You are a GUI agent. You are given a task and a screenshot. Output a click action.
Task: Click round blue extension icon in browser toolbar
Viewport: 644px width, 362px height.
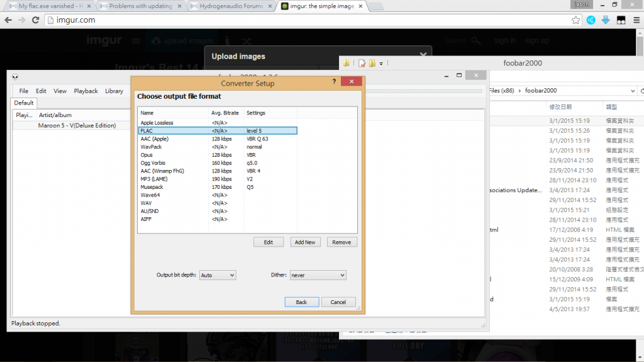(x=591, y=20)
